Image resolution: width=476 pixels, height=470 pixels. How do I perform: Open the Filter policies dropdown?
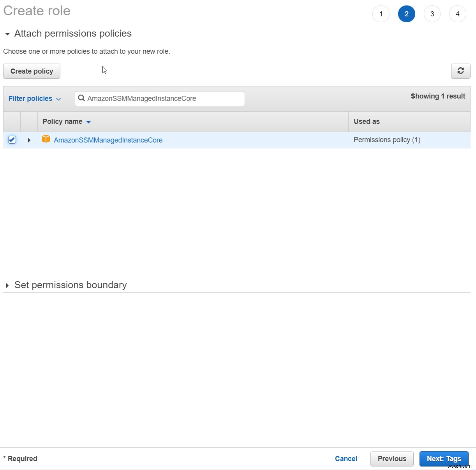coord(34,99)
